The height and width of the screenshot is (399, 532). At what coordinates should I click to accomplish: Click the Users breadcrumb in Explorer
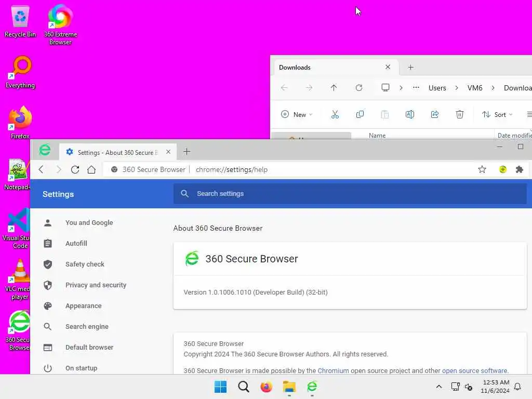[x=437, y=88]
